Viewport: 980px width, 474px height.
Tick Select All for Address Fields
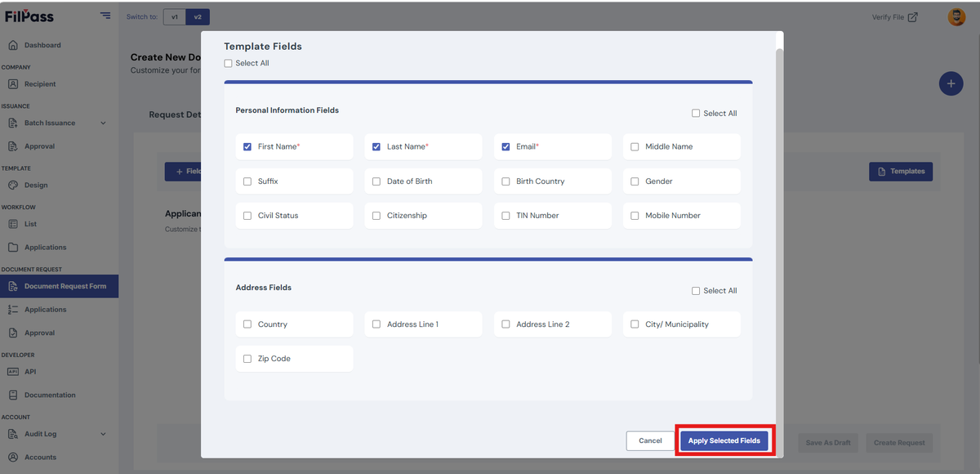(x=696, y=291)
